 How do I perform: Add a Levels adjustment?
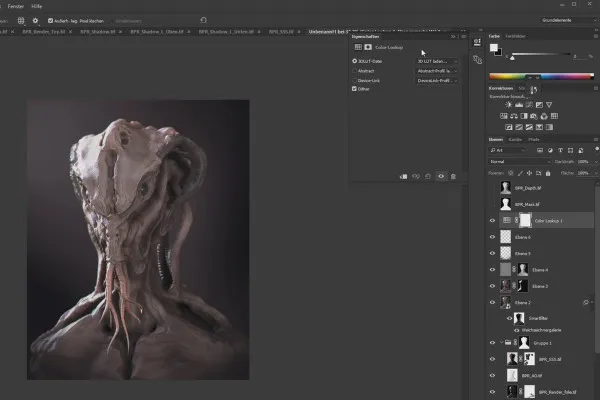[x=519, y=104]
